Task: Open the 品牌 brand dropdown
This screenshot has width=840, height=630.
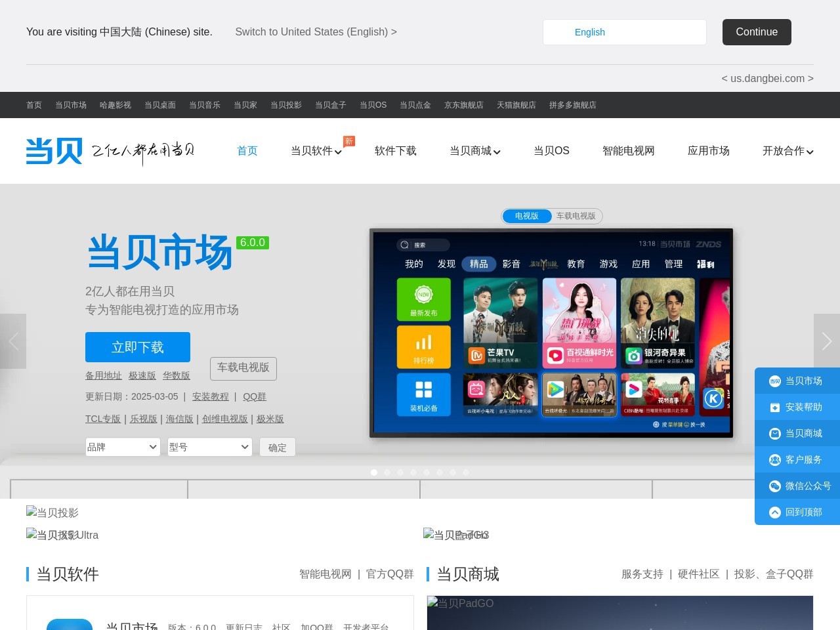Action: pyautogui.click(x=123, y=447)
